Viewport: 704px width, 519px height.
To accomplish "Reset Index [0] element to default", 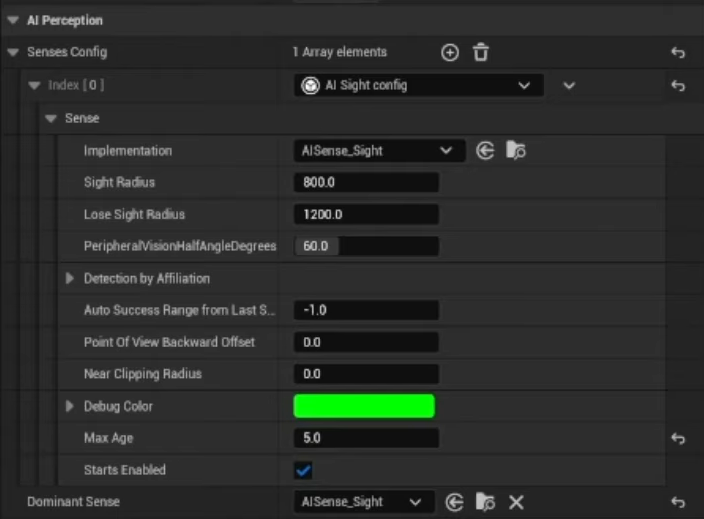I will point(678,86).
